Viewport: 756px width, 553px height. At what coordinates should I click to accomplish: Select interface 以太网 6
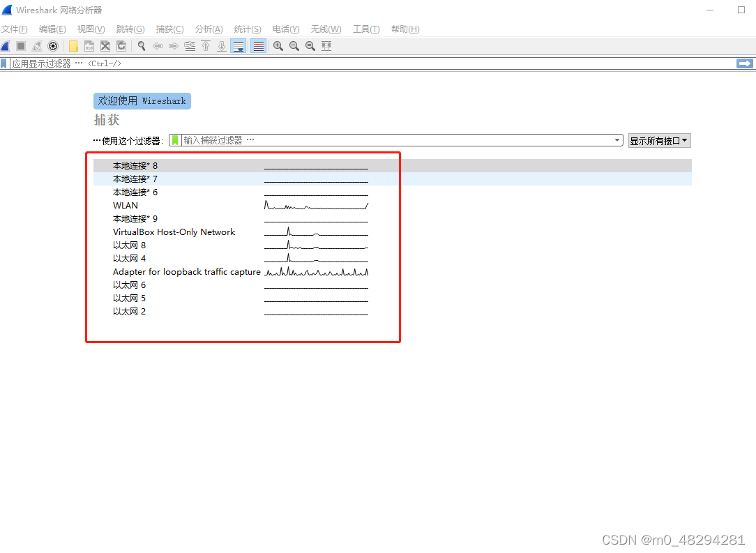393,285
